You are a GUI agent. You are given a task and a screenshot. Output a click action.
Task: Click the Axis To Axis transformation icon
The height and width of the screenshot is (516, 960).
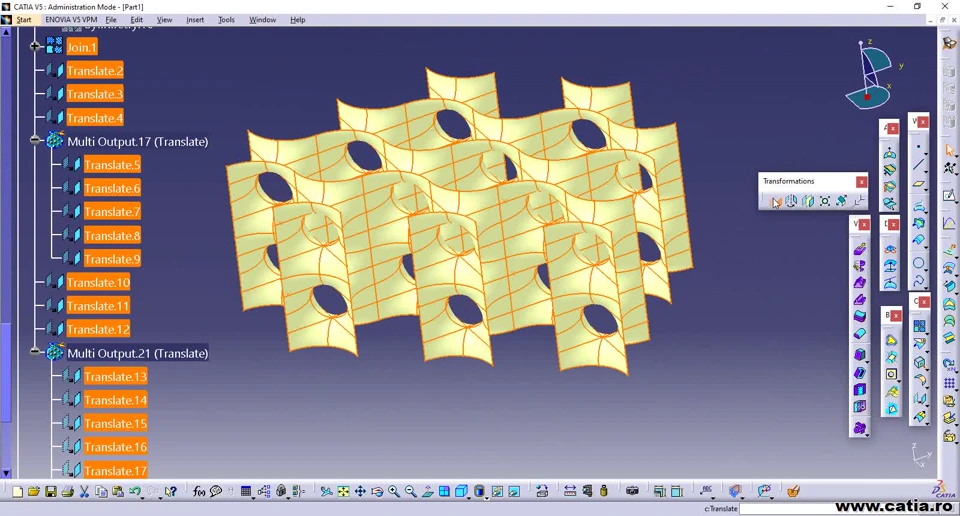coord(858,201)
